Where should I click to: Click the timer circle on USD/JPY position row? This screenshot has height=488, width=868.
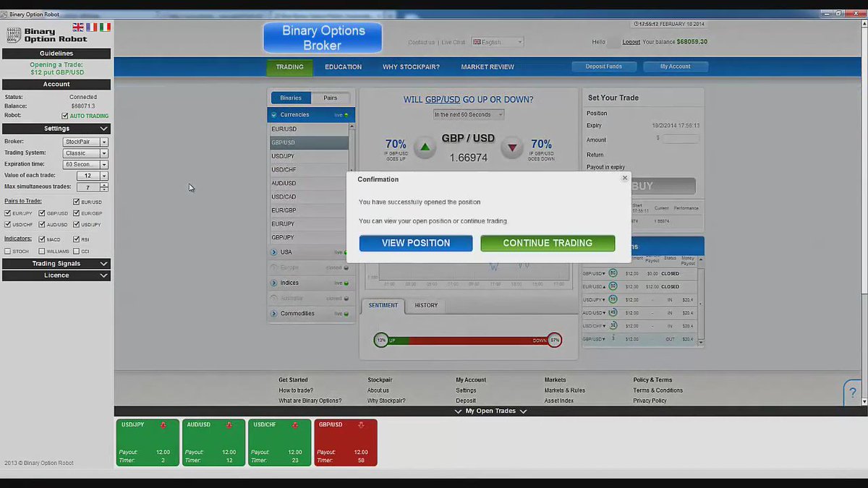(613, 299)
